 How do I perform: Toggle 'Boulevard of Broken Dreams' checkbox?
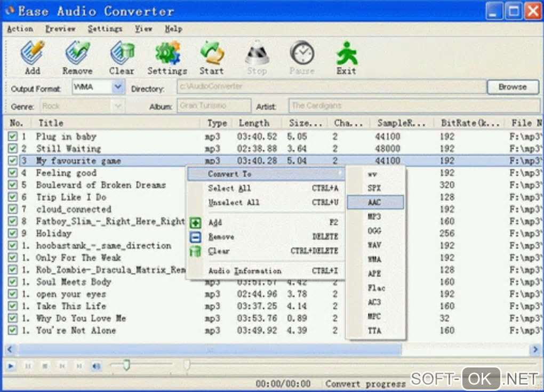click(x=13, y=185)
